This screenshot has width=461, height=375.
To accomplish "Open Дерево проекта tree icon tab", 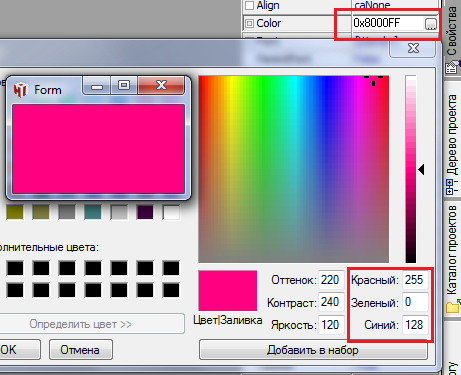I will pos(450,187).
